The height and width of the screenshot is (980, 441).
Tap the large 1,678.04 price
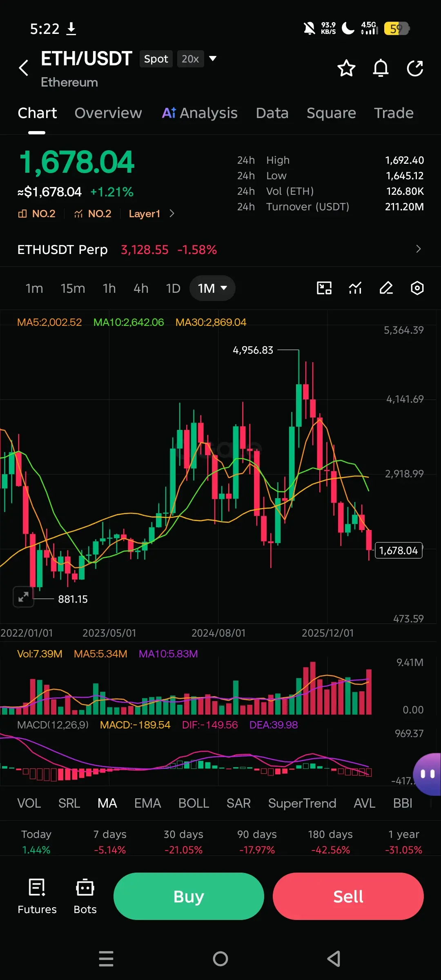click(x=77, y=162)
